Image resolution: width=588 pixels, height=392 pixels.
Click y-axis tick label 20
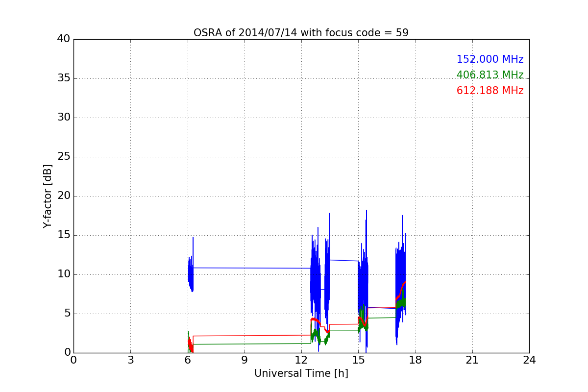click(64, 196)
